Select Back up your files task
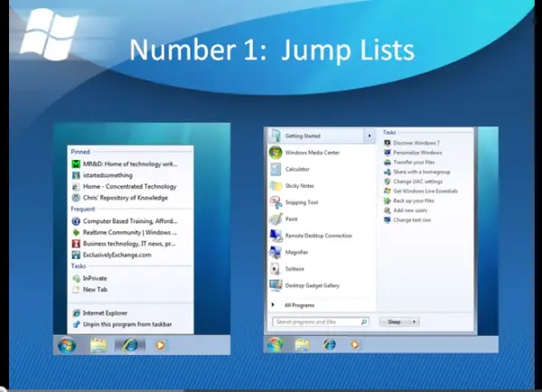This screenshot has width=542, height=392. tap(409, 201)
